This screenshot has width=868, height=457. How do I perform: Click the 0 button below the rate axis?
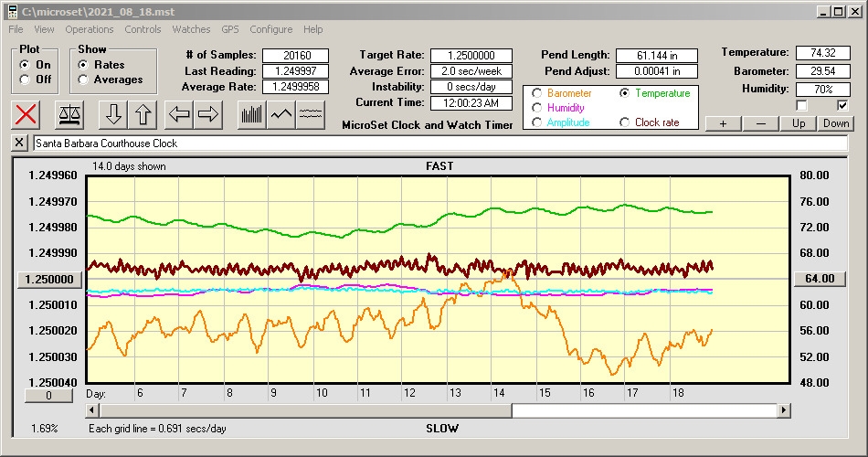pos(48,396)
